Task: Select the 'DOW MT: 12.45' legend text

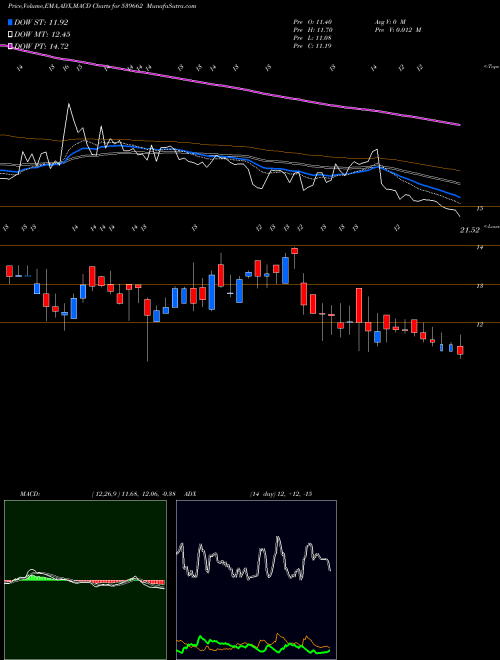Action: (42, 35)
